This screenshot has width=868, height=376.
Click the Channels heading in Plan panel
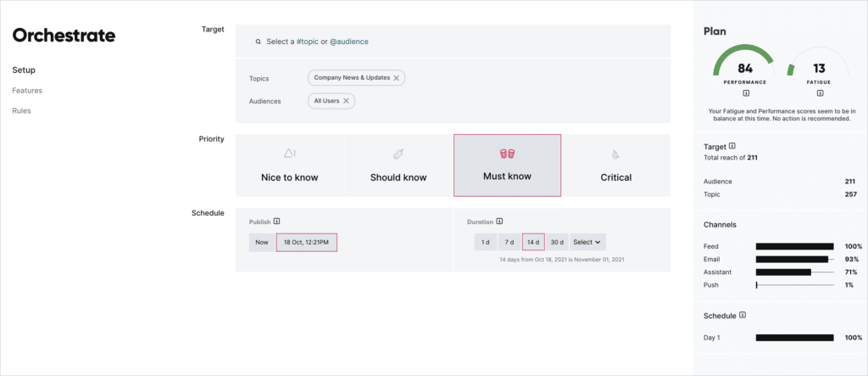click(720, 225)
